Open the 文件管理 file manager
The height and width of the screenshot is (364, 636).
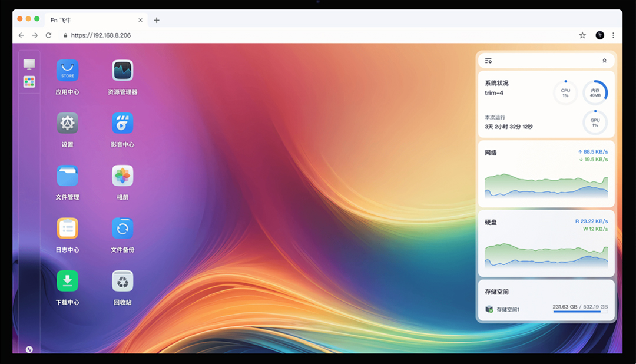click(x=67, y=176)
